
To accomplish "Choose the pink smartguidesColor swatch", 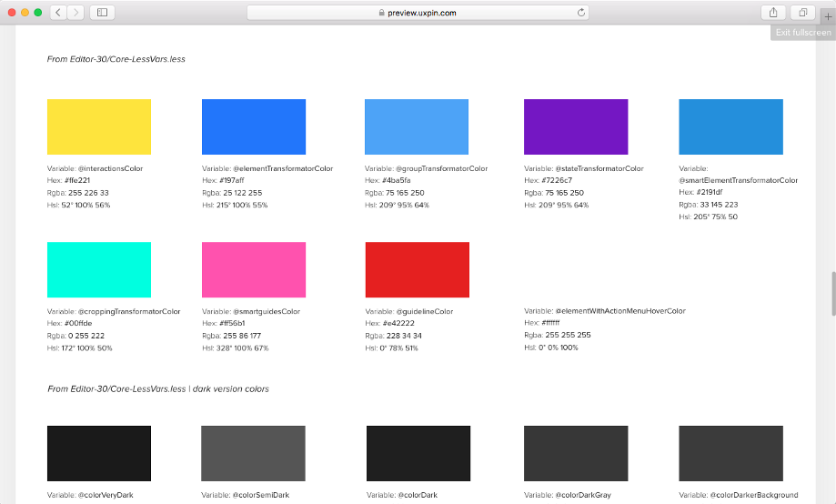I will coord(253,269).
